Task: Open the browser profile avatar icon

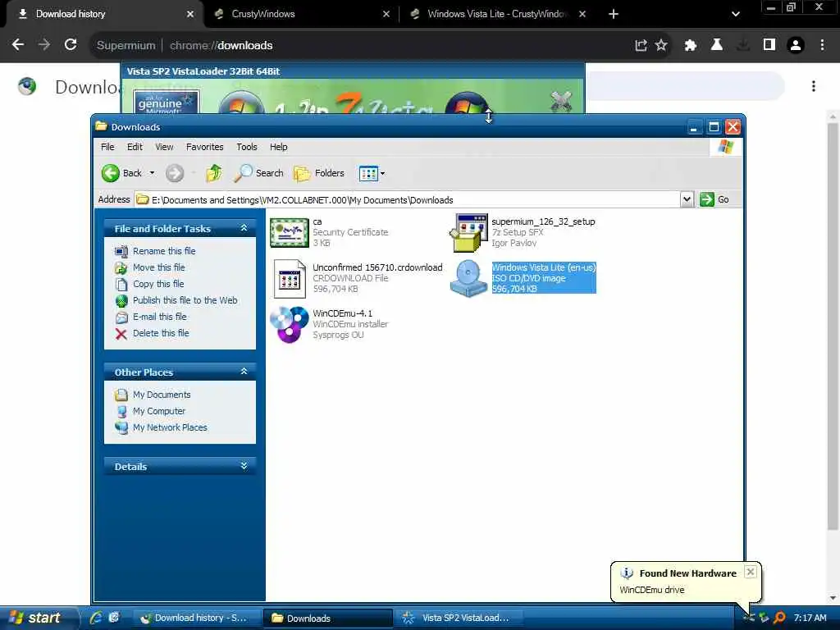Action: [x=796, y=45]
